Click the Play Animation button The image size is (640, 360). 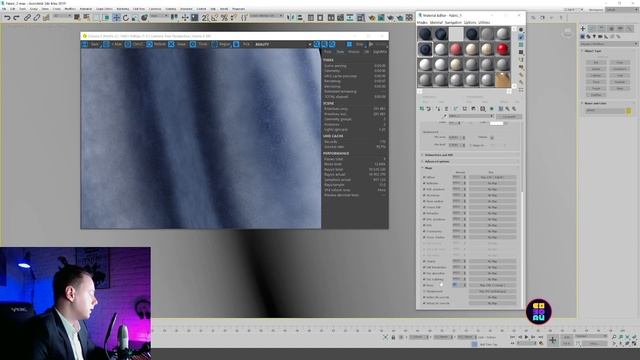(526, 337)
